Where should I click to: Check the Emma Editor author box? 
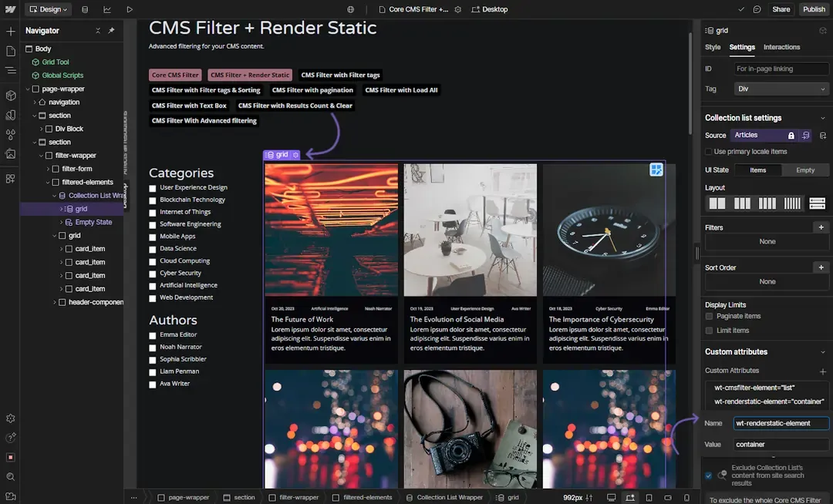point(153,336)
